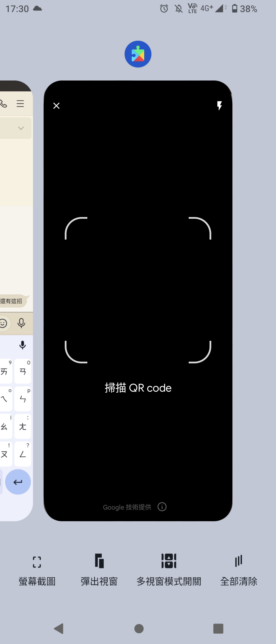Tap the VoLTE status bar icon
The height and width of the screenshot is (644, 276).
[192, 8]
